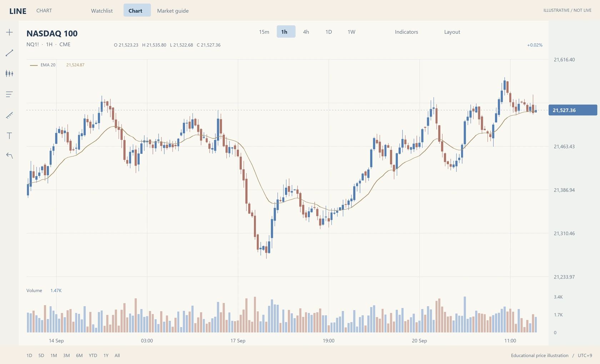Click the 21,616.40 price axis label
Image resolution: width=600 pixels, height=364 pixels.
pos(564,60)
